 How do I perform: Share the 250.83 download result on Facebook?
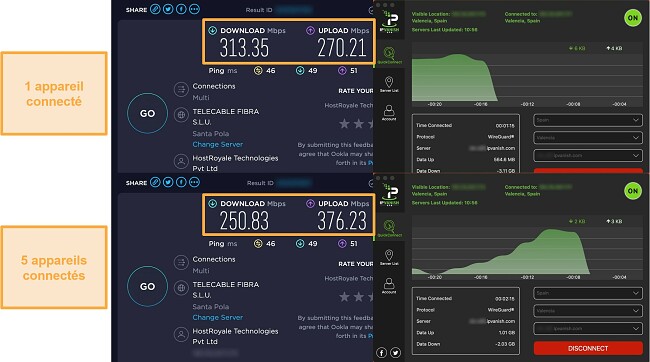(x=181, y=182)
